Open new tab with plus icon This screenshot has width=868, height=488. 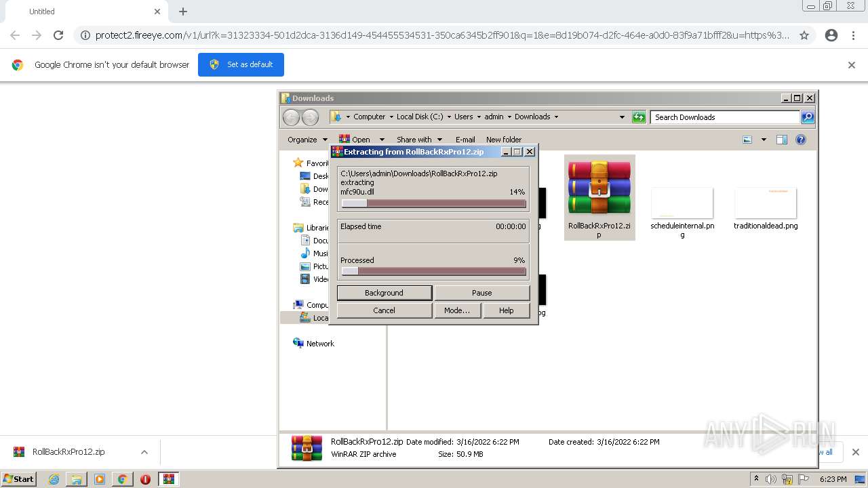pos(183,12)
